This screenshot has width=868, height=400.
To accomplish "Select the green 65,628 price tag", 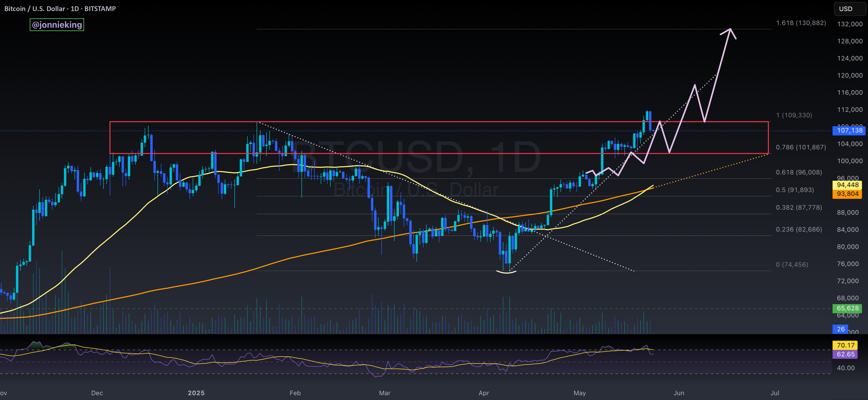I will [847, 308].
